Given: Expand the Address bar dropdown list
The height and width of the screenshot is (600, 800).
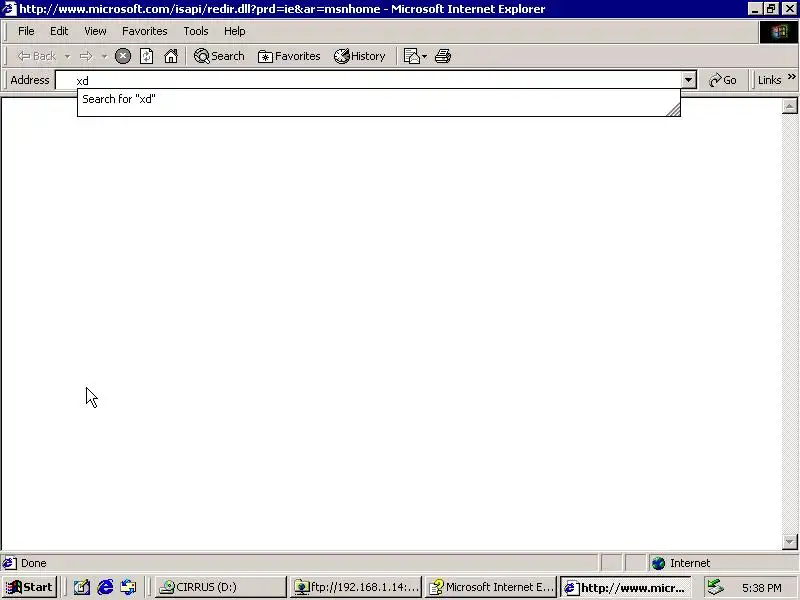Looking at the screenshot, I should 689,80.
